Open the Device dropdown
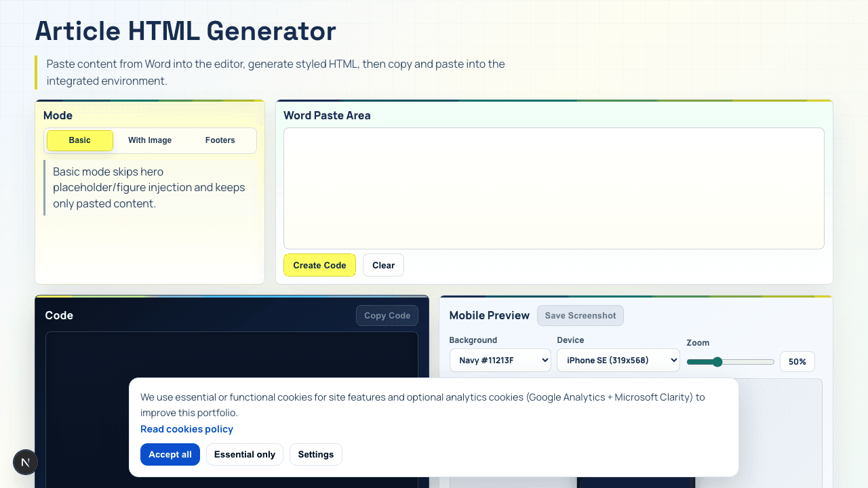The image size is (868, 488). click(x=618, y=361)
